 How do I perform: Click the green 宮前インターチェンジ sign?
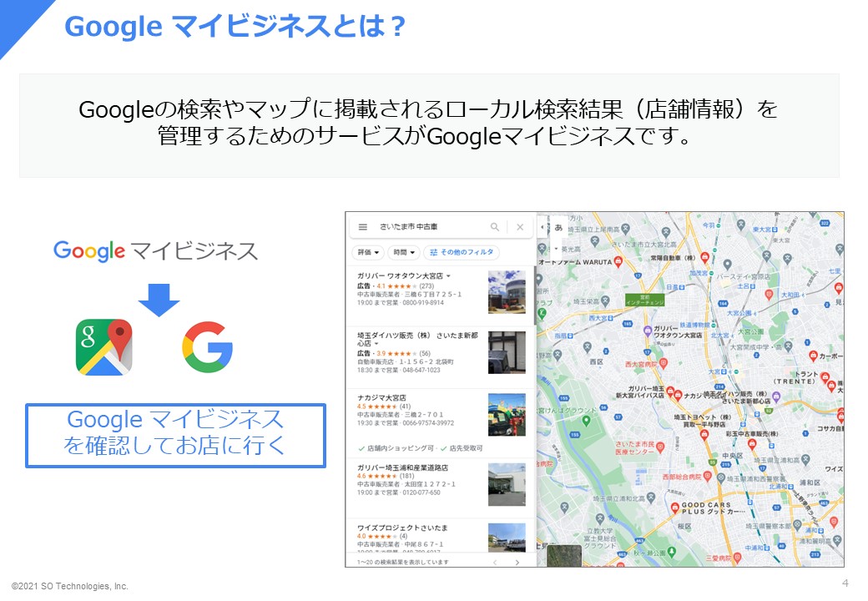pos(644,300)
